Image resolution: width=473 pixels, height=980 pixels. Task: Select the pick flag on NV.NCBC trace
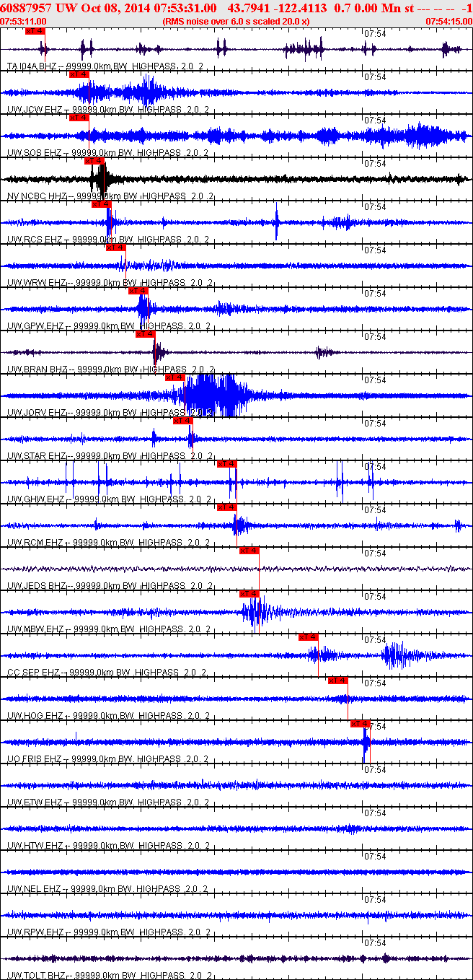[x=94, y=161]
